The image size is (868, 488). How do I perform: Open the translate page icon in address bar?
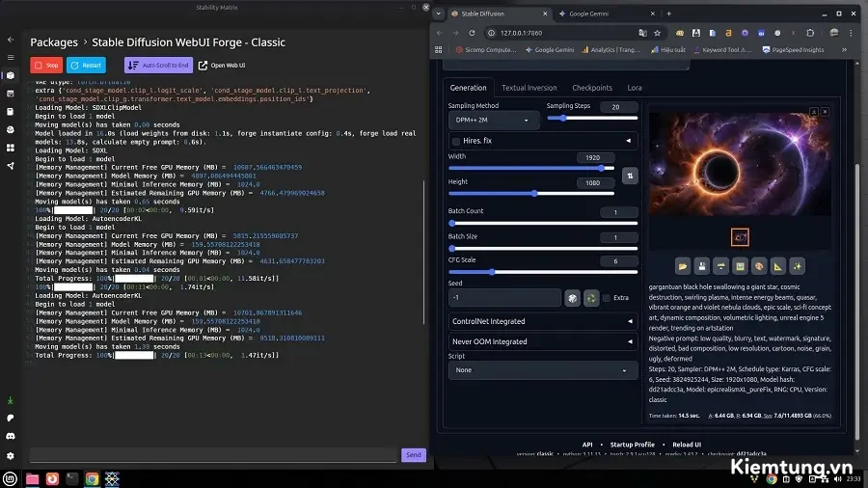tap(642, 33)
